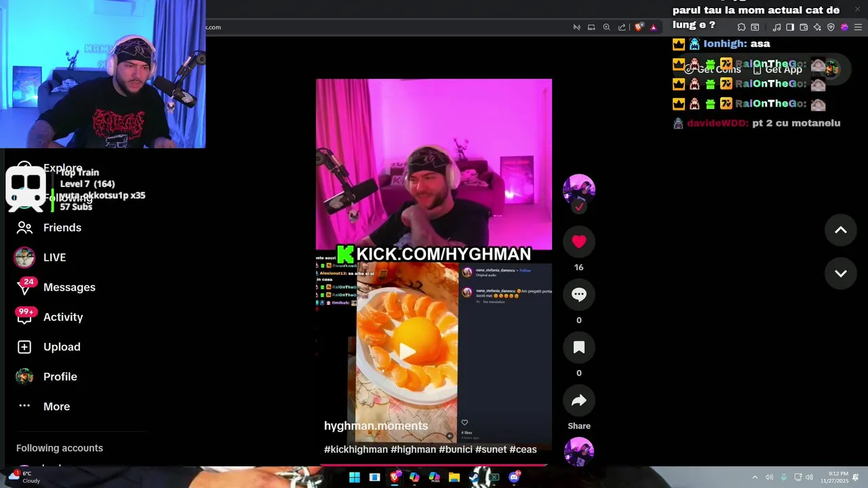Click the Messages icon with badge 24
The height and width of the screenshot is (488, 868).
pos(24,287)
